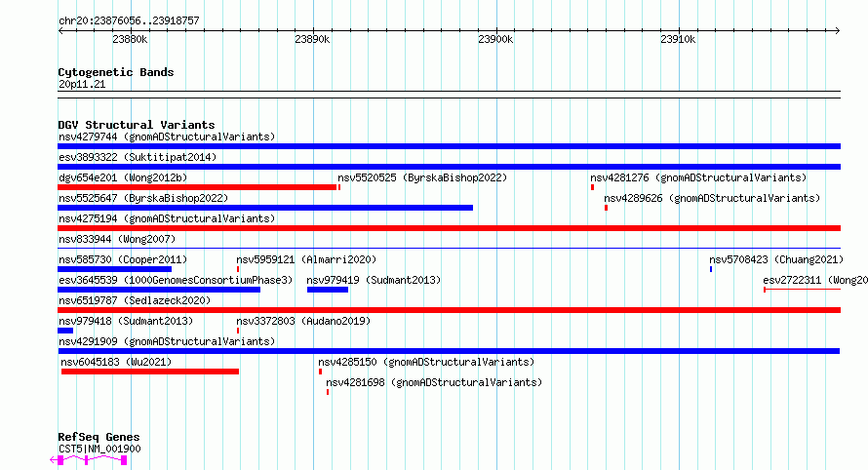Click the blue bar under nsv4291909
868x470 pixels.
tap(449, 351)
